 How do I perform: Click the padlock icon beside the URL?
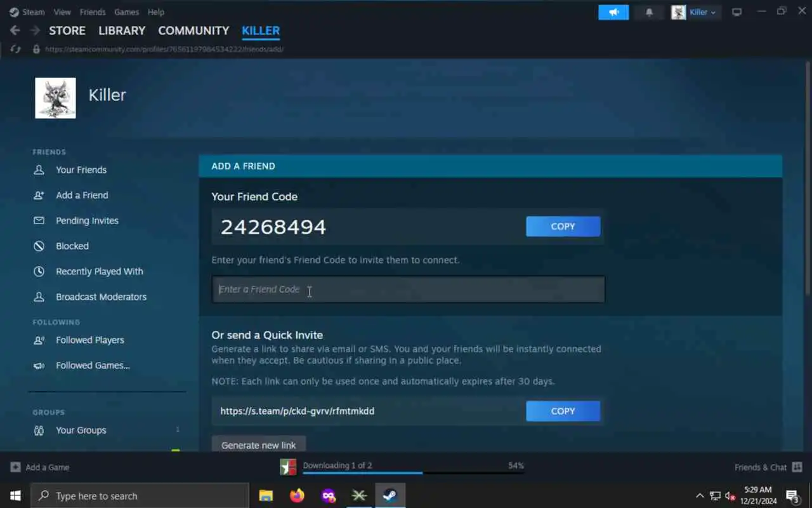[36, 49]
